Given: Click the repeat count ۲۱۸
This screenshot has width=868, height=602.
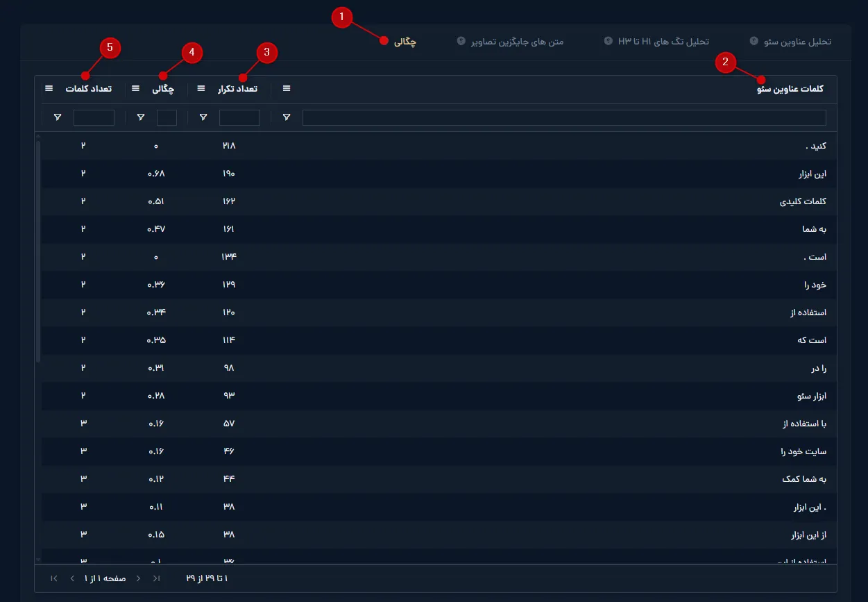Looking at the screenshot, I should click(229, 146).
